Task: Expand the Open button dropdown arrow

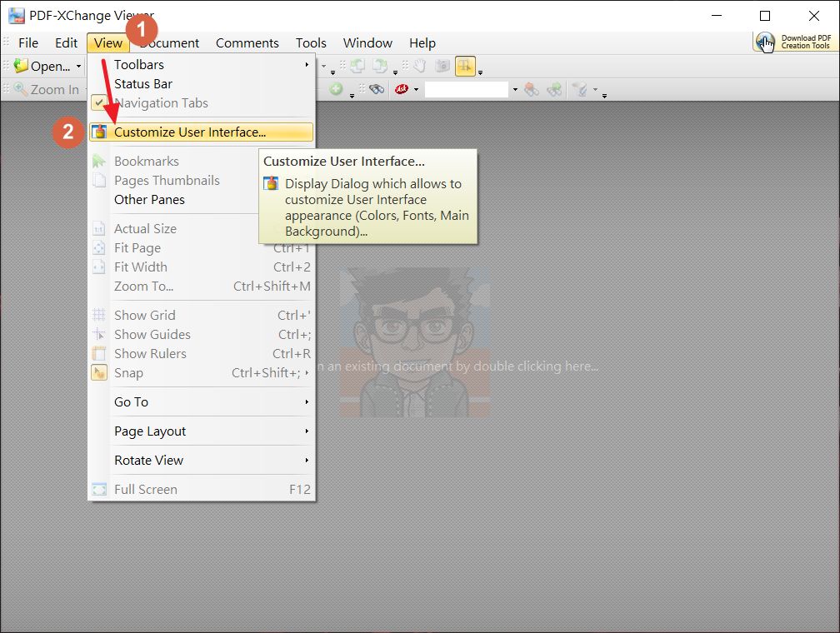Action: coord(78,67)
